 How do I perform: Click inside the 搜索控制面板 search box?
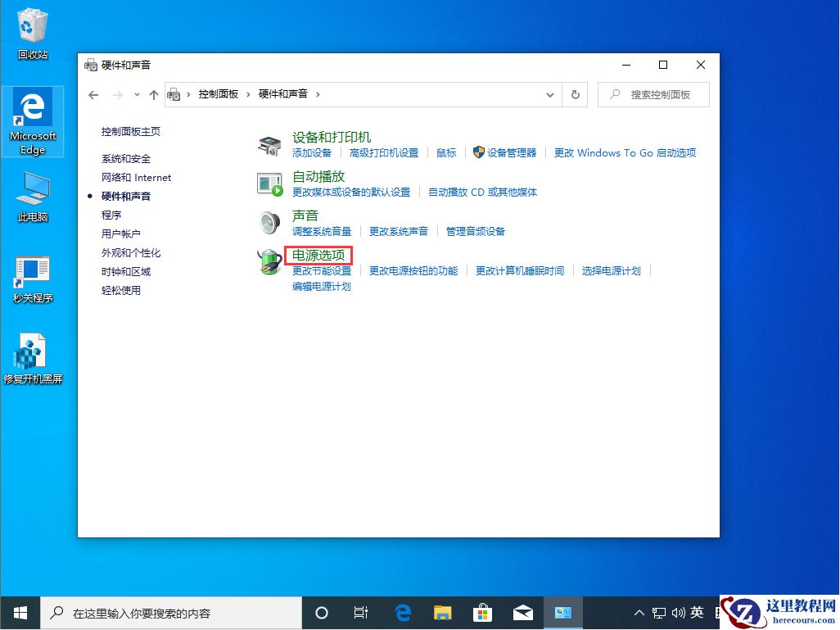click(x=655, y=94)
